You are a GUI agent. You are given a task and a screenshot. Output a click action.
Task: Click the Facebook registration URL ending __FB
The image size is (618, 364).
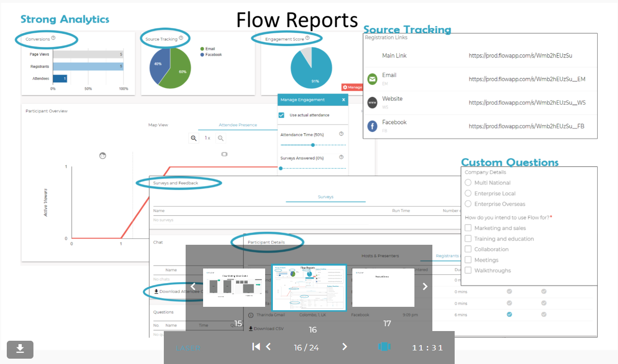[526, 126]
